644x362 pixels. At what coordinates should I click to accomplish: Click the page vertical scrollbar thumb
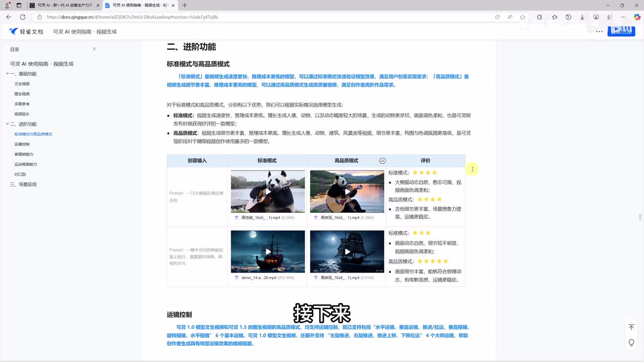640,218
